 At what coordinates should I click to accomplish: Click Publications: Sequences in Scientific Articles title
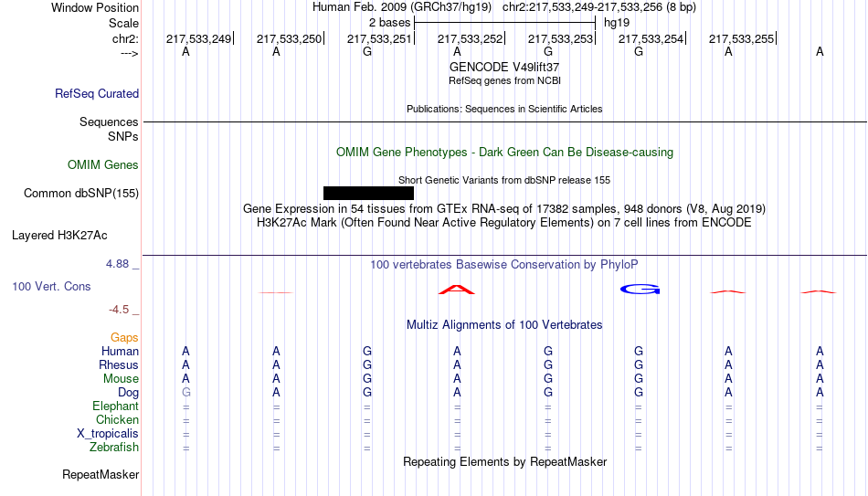[x=504, y=109]
